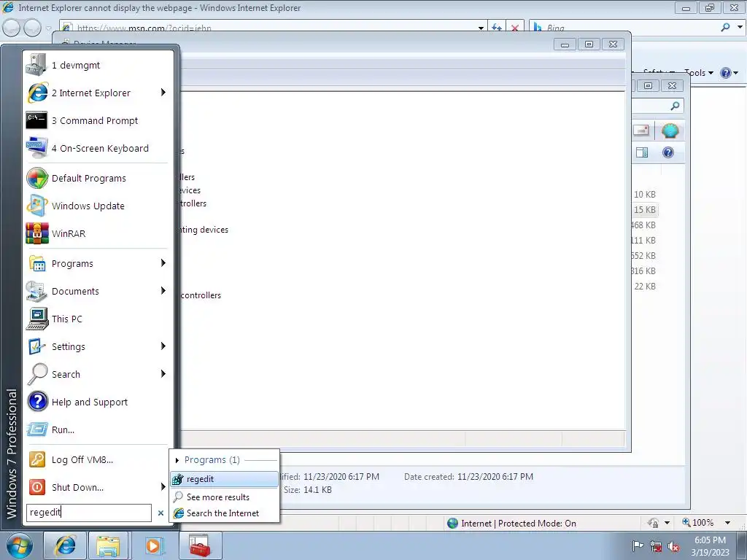Click the Explorer preview pane icon
Viewport: 747px width, 560px height.
point(642,152)
